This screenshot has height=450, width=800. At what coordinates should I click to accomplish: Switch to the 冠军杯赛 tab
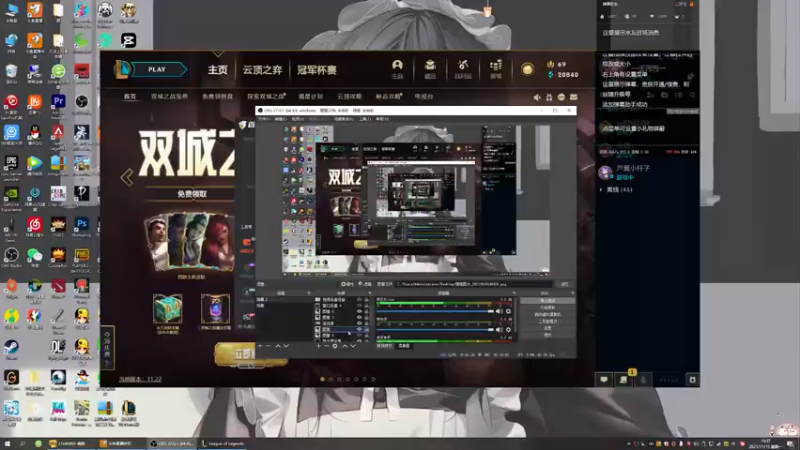[317, 70]
